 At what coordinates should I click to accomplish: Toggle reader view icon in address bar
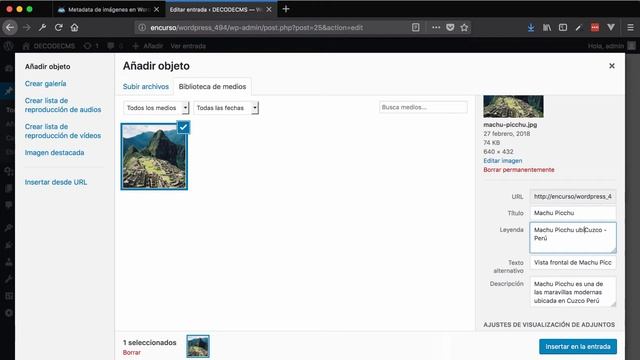tap(416, 27)
